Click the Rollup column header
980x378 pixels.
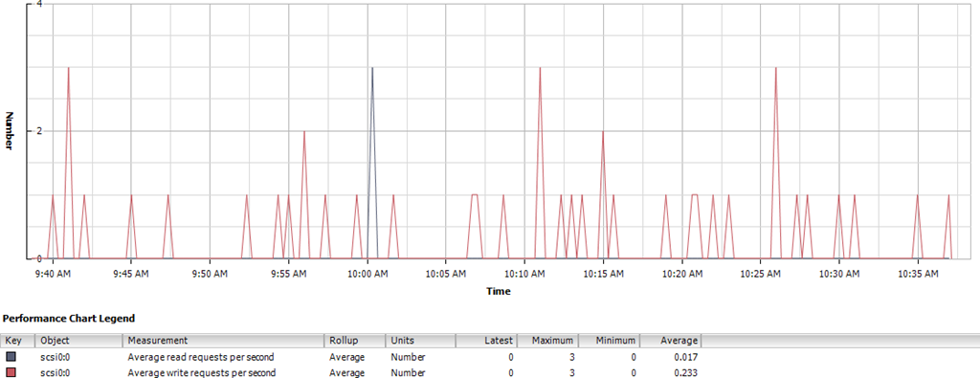click(355, 341)
